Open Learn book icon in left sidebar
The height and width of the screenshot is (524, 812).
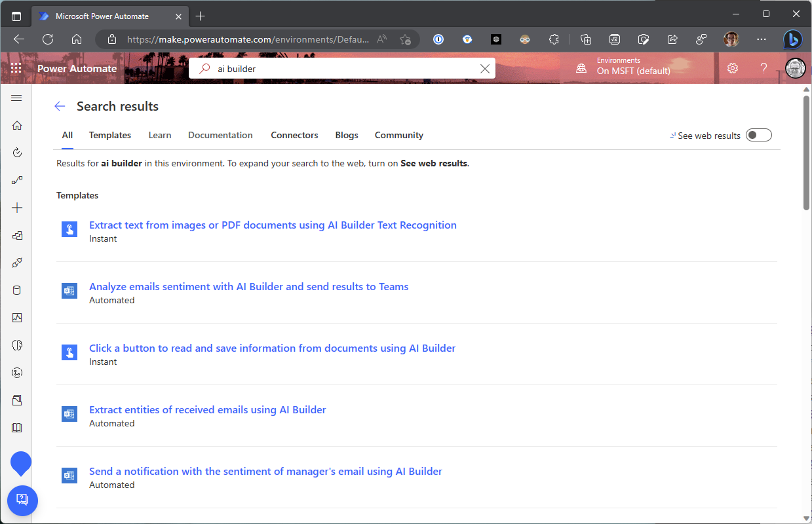coord(17,428)
